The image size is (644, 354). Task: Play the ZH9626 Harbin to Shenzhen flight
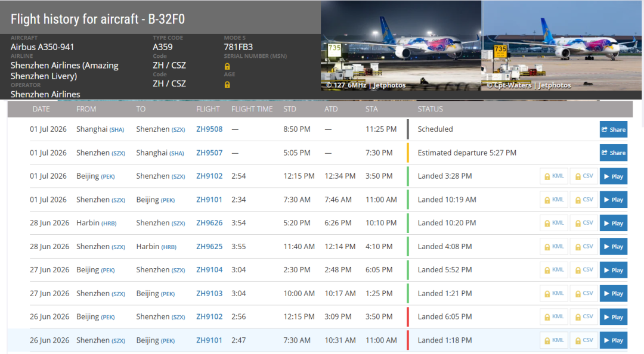tap(613, 223)
